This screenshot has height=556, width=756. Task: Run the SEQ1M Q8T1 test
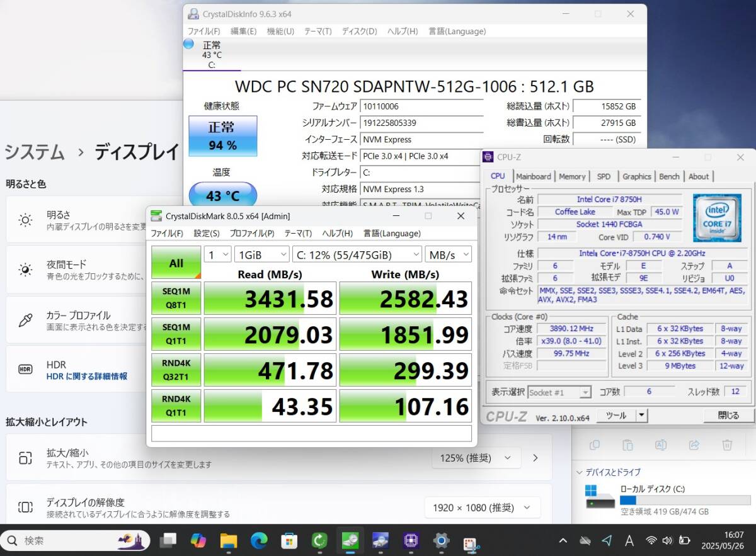[176, 298]
